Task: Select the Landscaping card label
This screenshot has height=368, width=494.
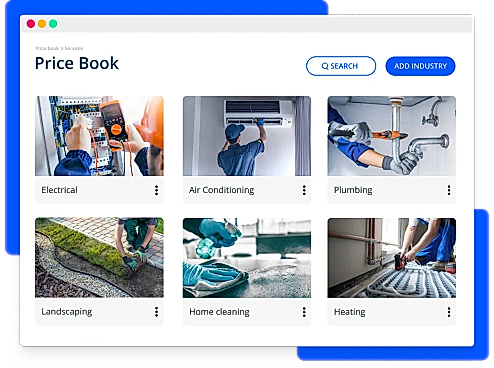Action: (67, 312)
